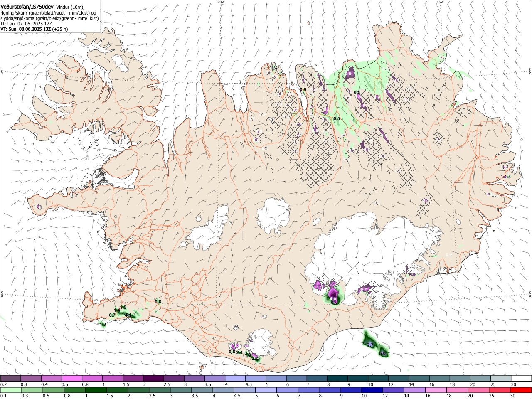Click the pale lavender top-row swatch at 4
This screenshot has height=399, width=532.
(x=235, y=379)
